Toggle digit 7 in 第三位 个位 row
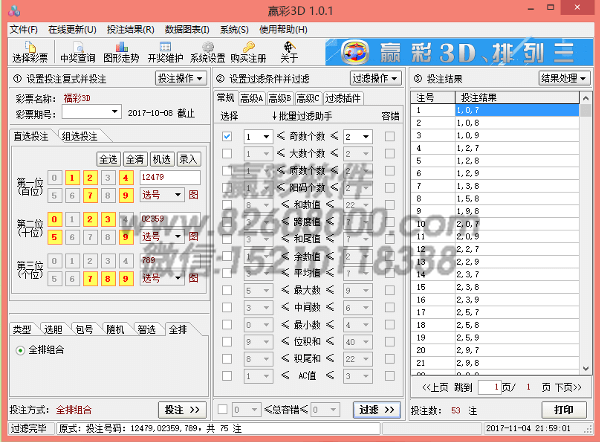The image size is (600, 442). pos(90,279)
